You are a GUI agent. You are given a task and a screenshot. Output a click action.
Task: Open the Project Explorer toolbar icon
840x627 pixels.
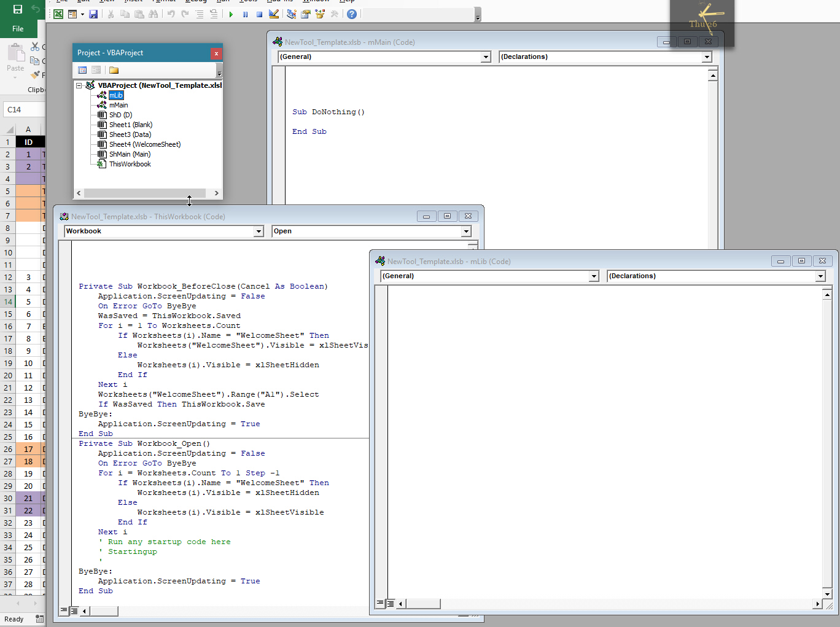[291, 14]
